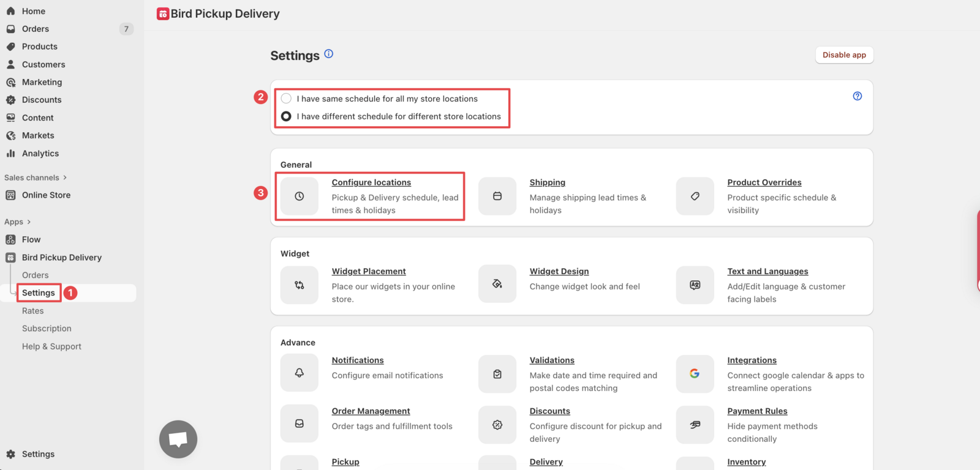Screen dimensions: 980x470
Task: Open the Rates submenu item
Action: 33,311
